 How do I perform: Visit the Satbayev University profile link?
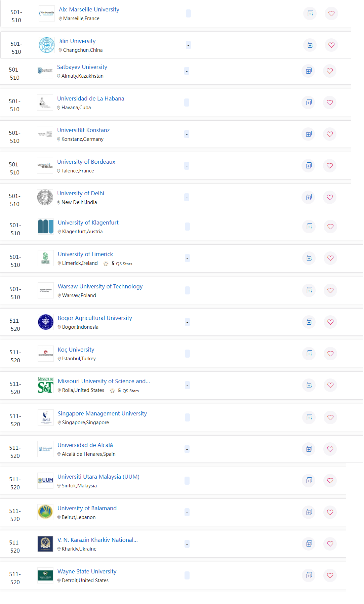point(82,67)
